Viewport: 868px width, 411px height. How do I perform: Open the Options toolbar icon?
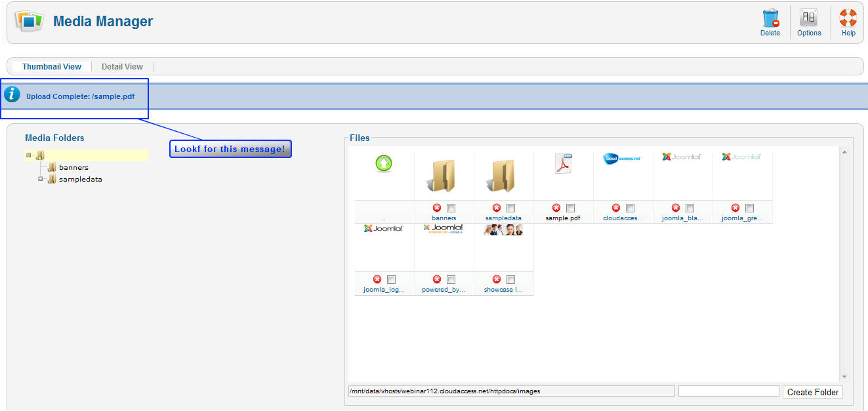point(809,18)
